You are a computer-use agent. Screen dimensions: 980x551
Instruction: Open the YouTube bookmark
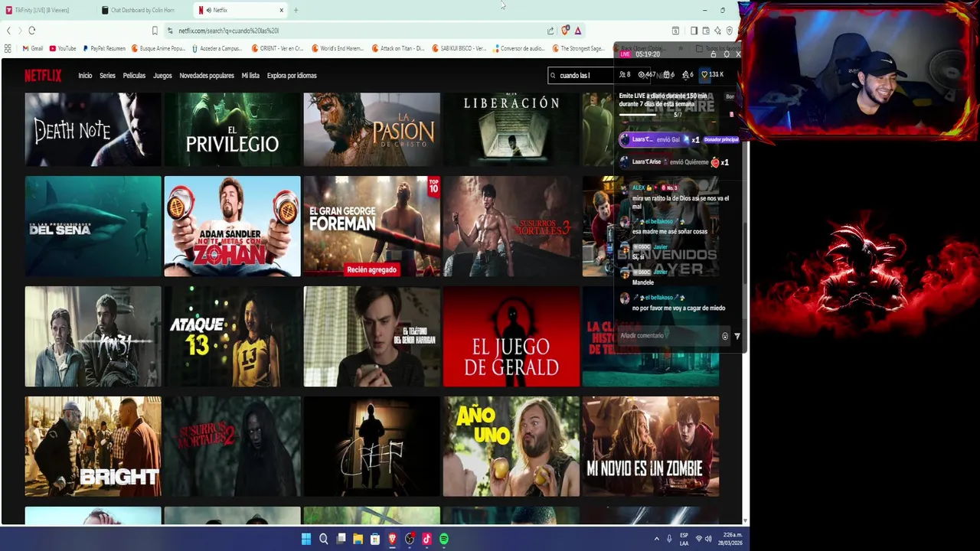[63, 48]
